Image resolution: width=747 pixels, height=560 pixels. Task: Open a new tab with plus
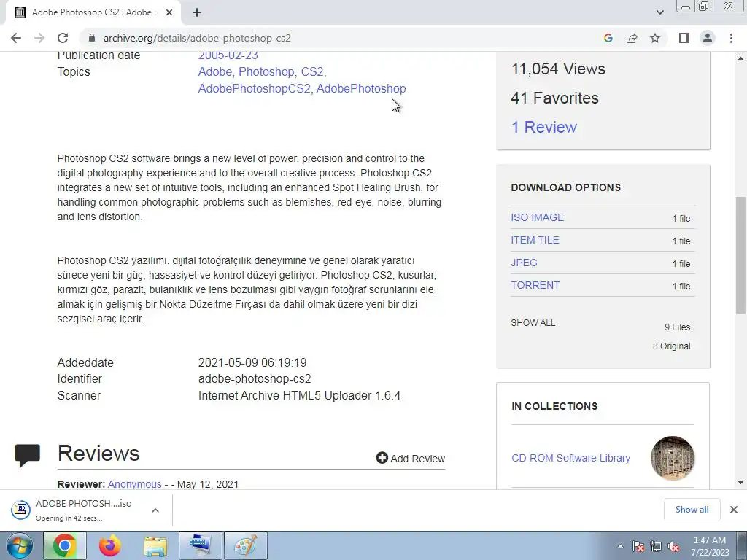[x=197, y=12]
